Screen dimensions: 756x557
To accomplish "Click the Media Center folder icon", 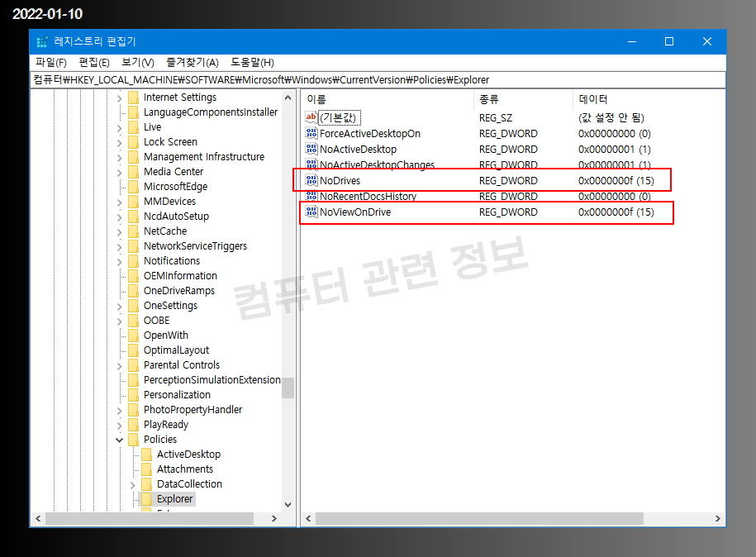I will [134, 172].
